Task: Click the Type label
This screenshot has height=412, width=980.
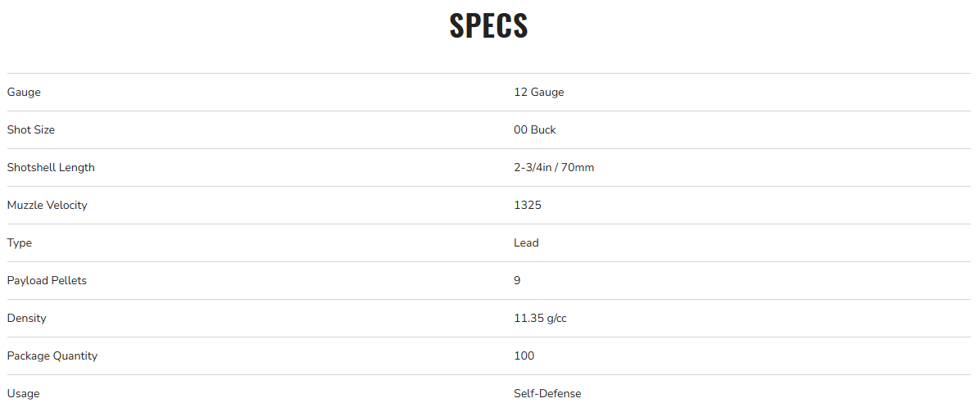Action: pyautogui.click(x=20, y=243)
